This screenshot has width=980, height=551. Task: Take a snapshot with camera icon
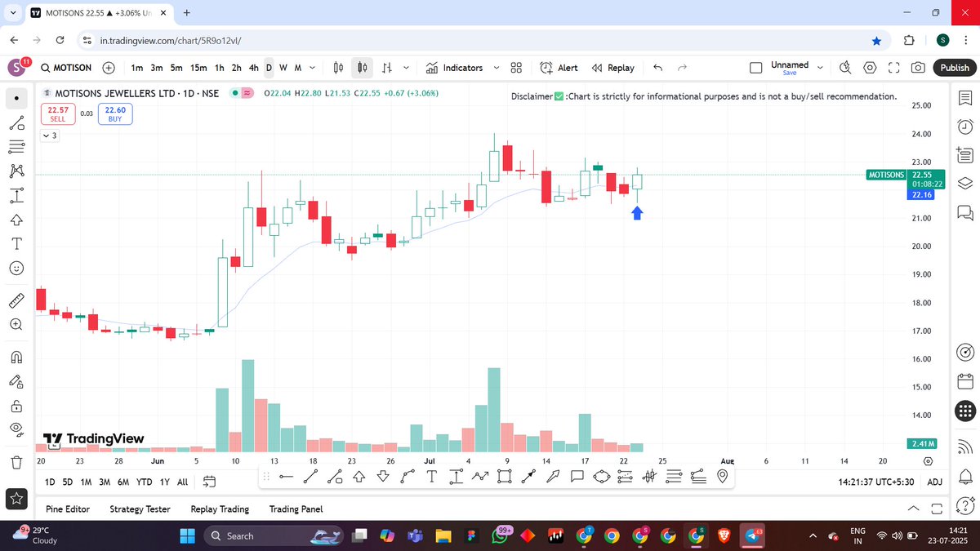point(918,68)
